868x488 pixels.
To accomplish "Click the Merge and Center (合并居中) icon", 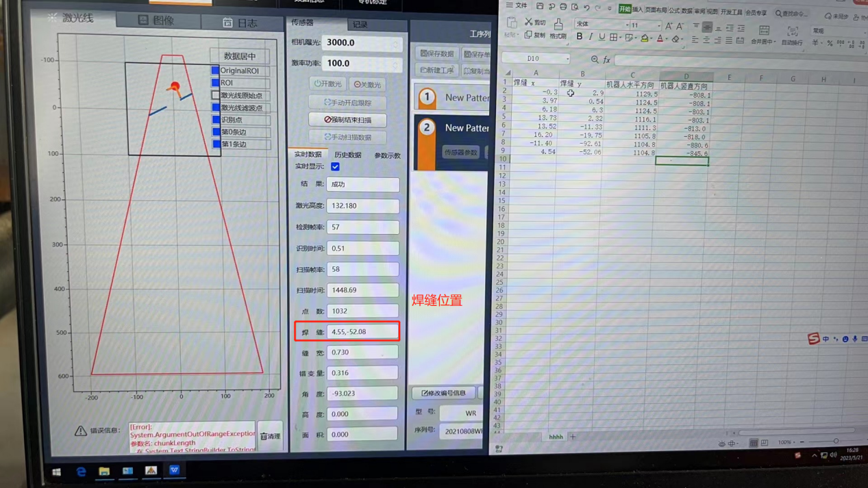I will tap(763, 34).
